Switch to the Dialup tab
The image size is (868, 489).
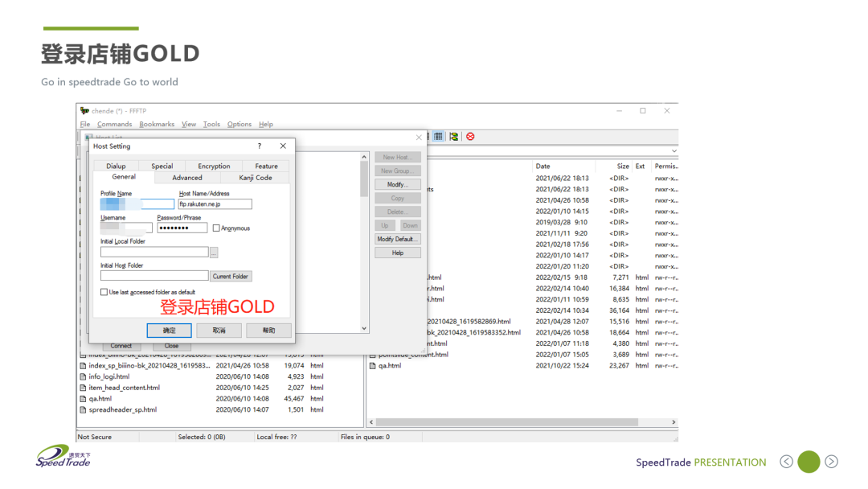tap(116, 166)
